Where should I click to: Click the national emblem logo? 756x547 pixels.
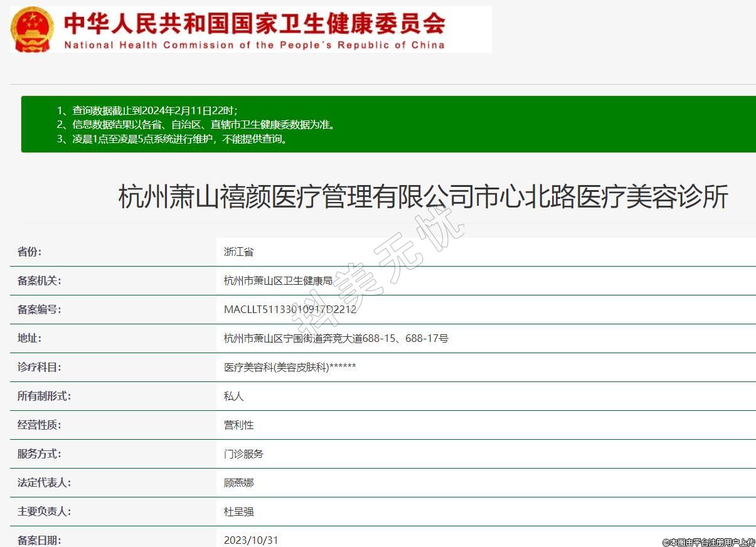(33, 29)
